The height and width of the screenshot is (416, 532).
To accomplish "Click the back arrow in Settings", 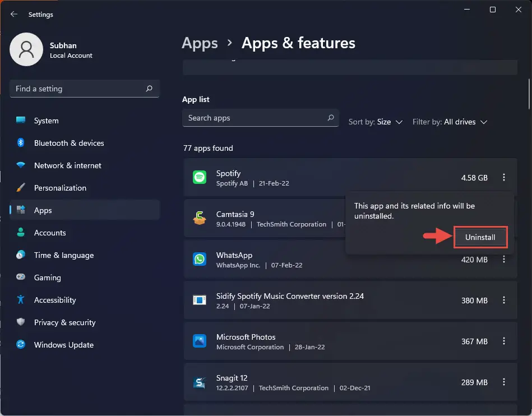I will pyautogui.click(x=14, y=14).
